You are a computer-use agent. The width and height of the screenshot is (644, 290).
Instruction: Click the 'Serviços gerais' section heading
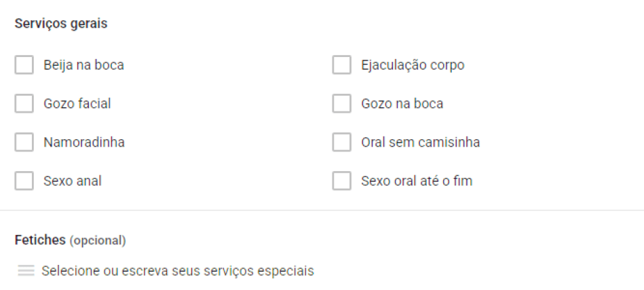pyautogui.click(x=61, y=24)
